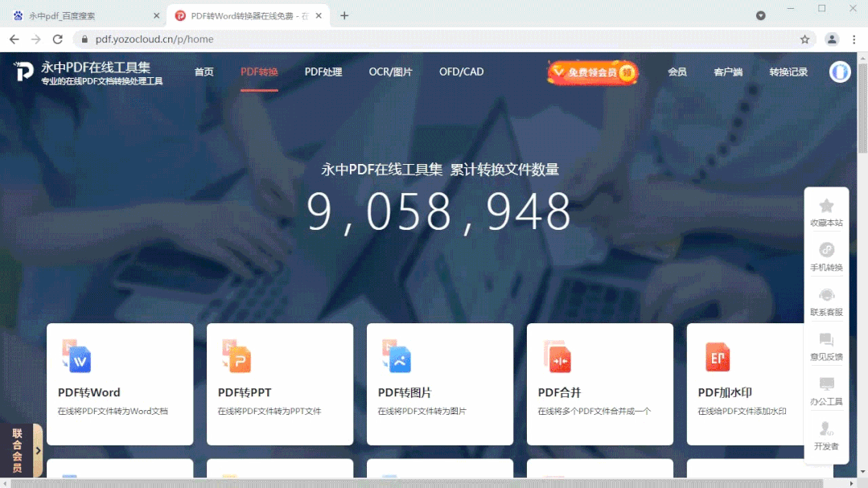Open the browser download indicator circle
868x488 pixels.
pos(760,14)
